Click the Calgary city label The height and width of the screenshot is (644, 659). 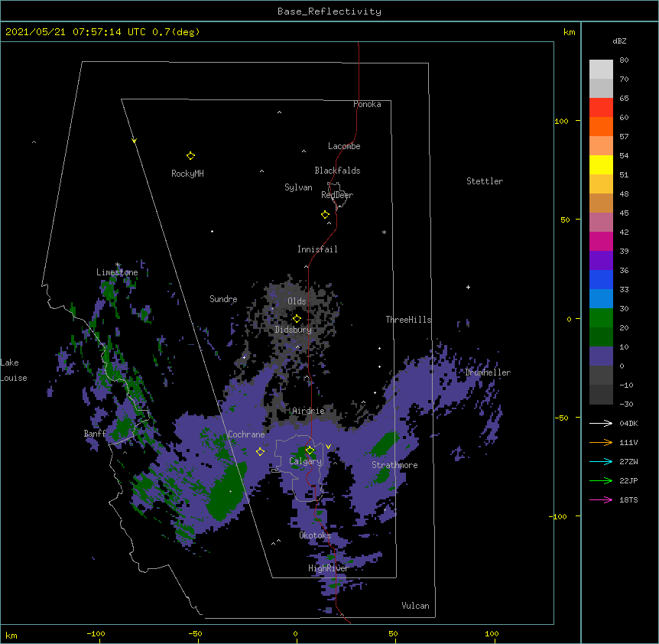(306, 461)
